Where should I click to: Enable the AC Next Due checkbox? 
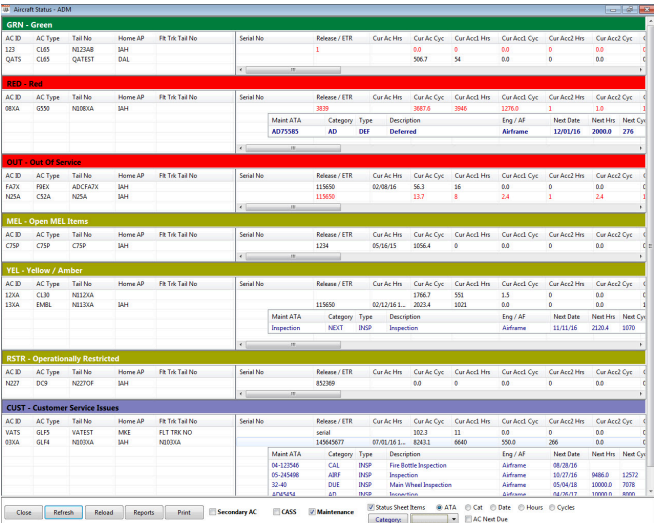468,519
